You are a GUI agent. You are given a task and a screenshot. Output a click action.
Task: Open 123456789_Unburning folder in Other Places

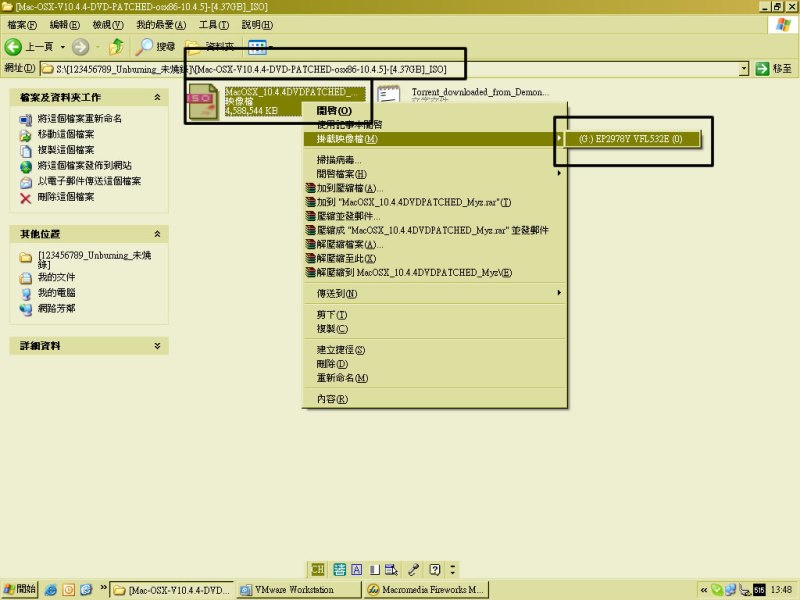[94, 260]
